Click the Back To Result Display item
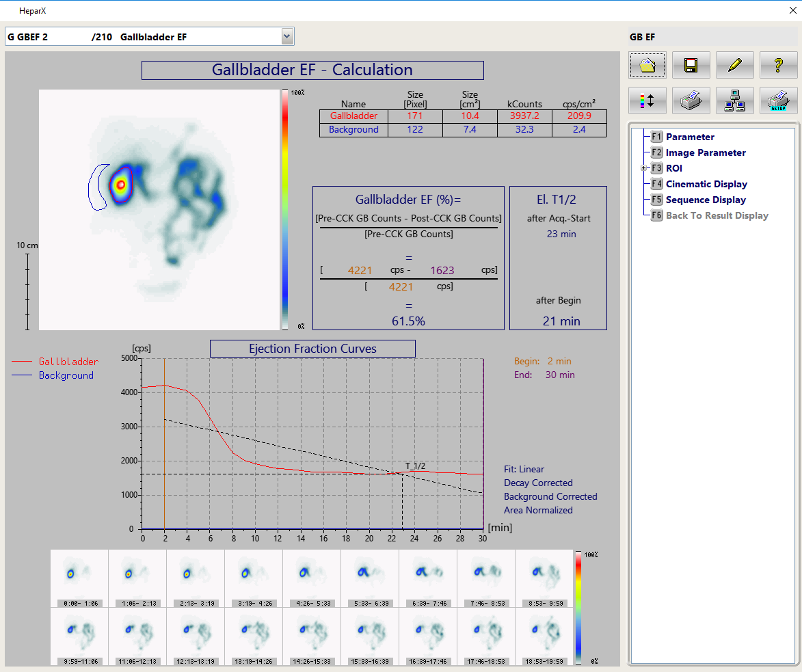Image resolution: width=802 pixels, height=672 pixels. (717, 215)
